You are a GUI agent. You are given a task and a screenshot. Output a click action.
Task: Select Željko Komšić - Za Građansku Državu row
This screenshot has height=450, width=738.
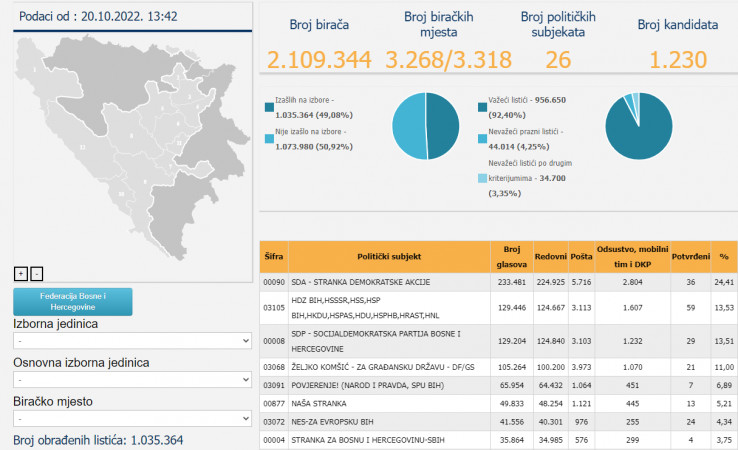pyautogui.click(x=498, y=367)
